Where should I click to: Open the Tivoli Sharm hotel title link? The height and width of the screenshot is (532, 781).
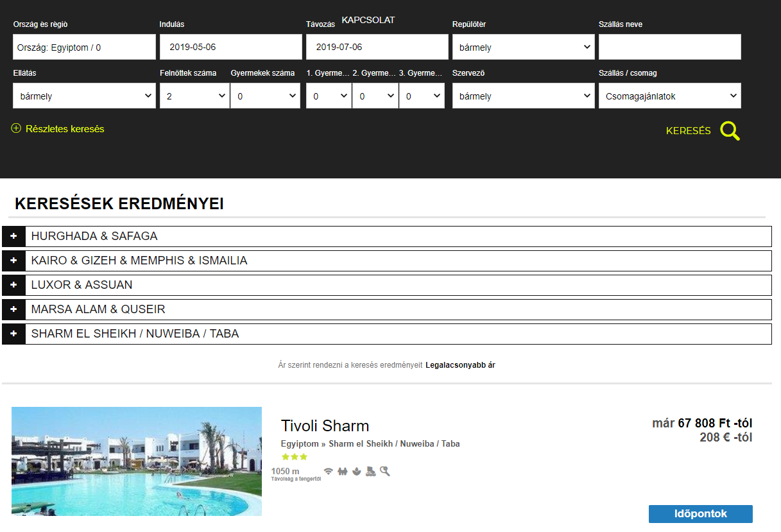pyautogui.click(x=325, y=425)
